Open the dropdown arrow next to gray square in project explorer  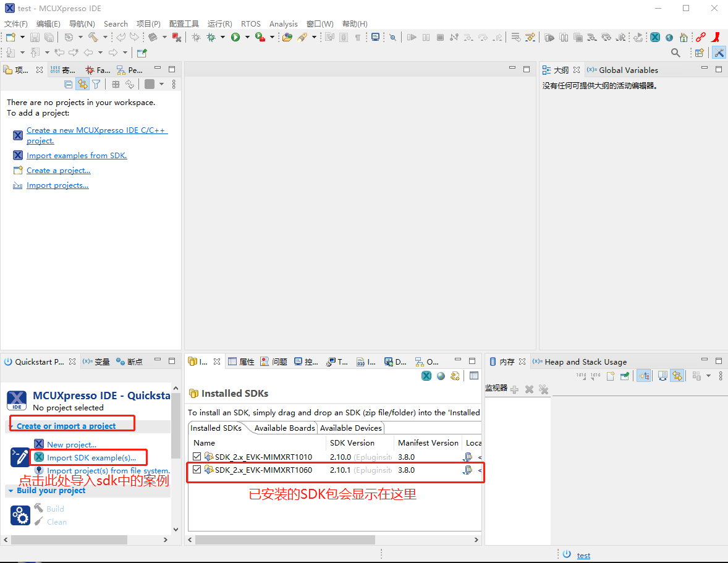tap(161, 84)
